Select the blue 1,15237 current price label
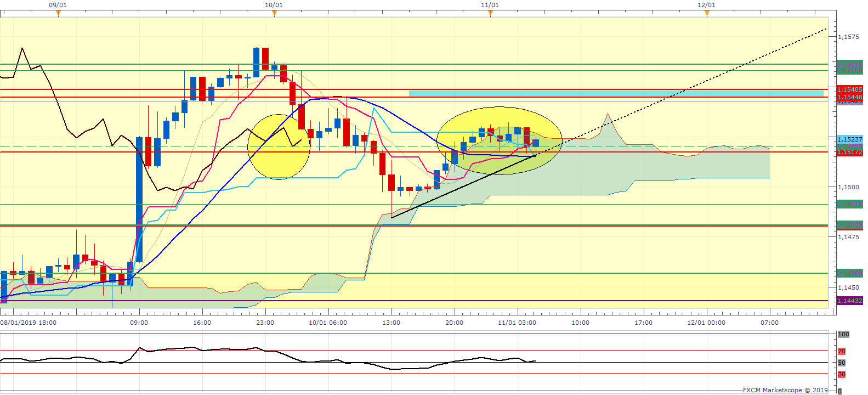The height and width of the screenshot is (395, 868). [849, 139]
